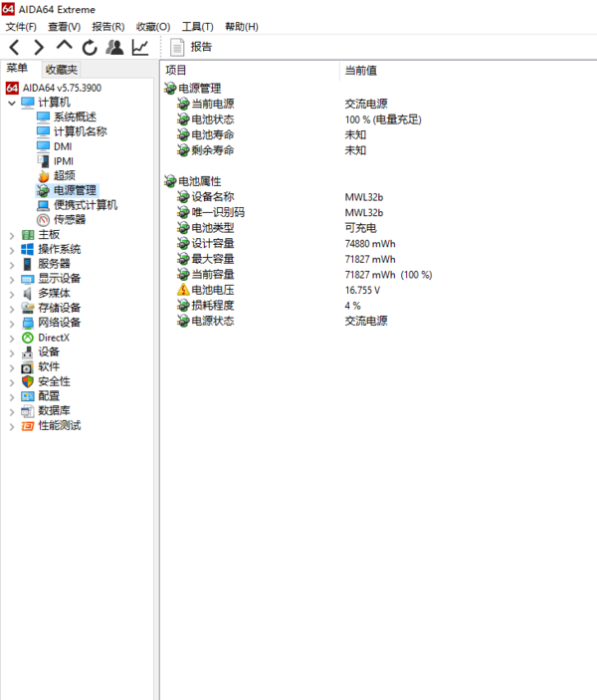Viewport: 597px width, 700px height.
Task: Open the user/remote management icon in the toolbar
Action: pos(114,48)
